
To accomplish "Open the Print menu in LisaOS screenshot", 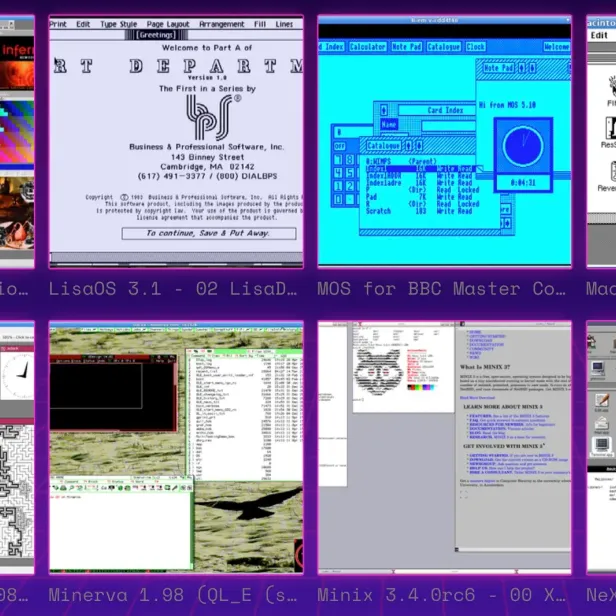I will coord(58,24).
